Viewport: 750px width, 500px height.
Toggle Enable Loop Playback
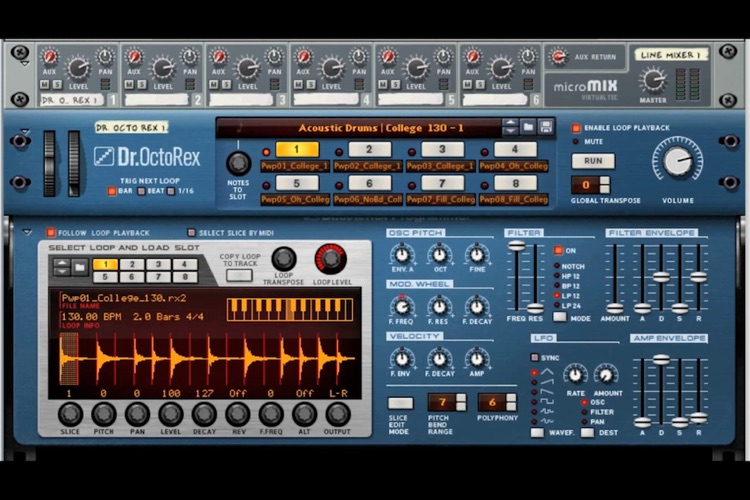click(x=576, y=128)
